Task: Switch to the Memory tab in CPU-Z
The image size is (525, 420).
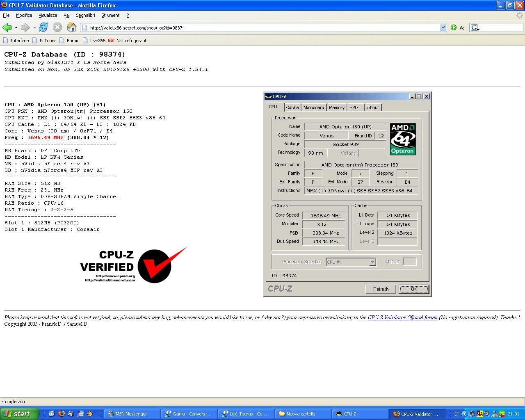Action: [336, 107]
